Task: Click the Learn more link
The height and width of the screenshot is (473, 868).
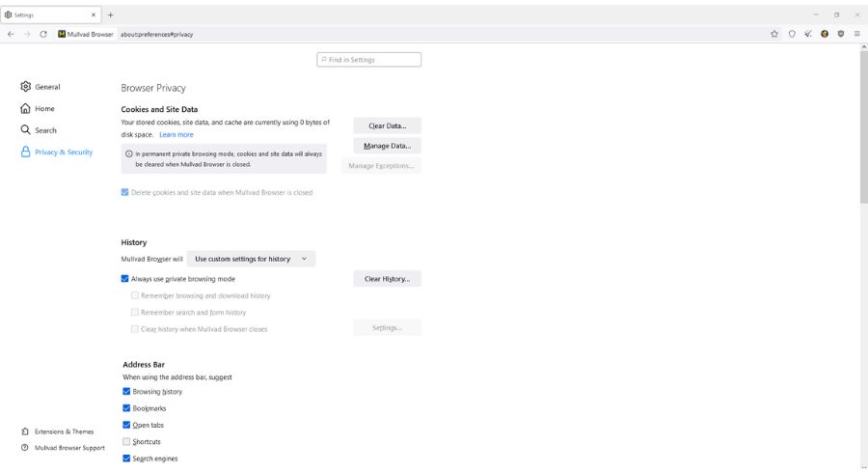Action: (x=176, y=134)
